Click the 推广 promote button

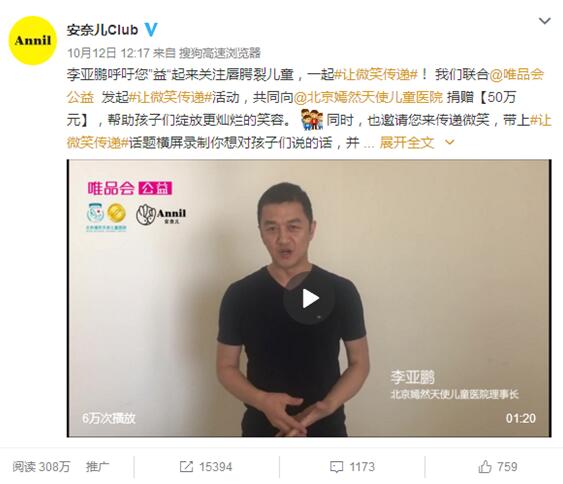(x=97, y=466)
